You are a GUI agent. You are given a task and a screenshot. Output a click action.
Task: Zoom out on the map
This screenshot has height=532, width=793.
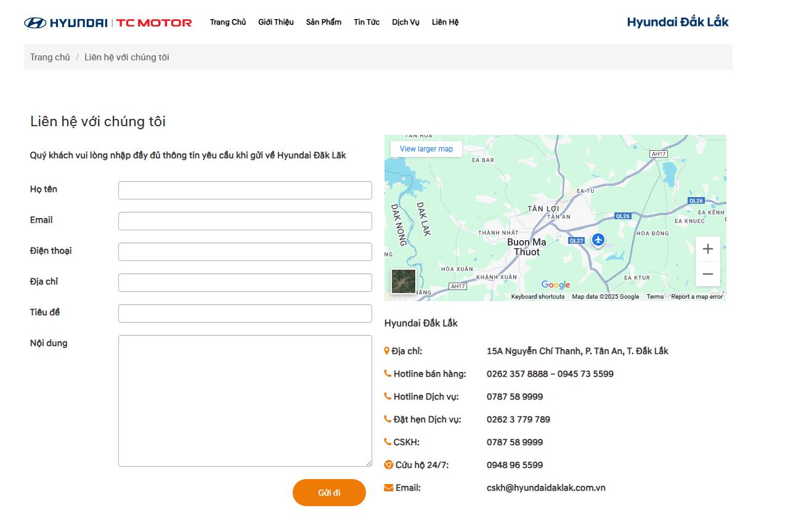[707, 274]
